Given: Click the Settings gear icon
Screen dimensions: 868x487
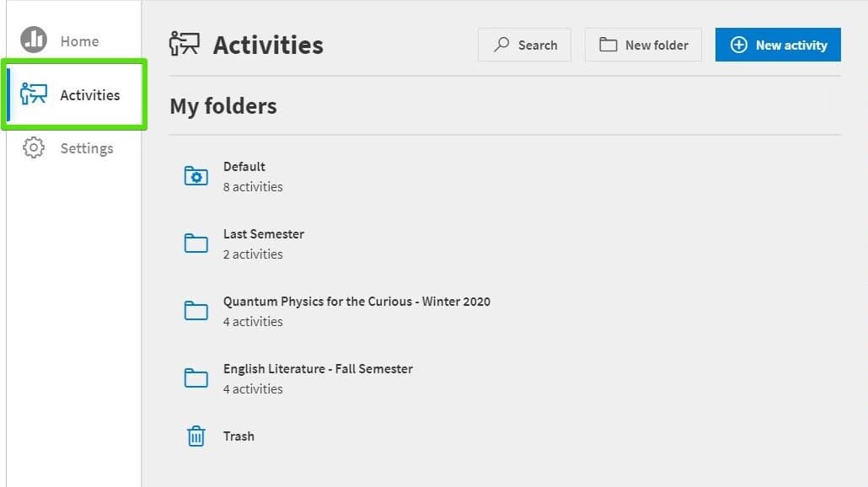Looking at the screenshot, I should click(x=34, y=148).
